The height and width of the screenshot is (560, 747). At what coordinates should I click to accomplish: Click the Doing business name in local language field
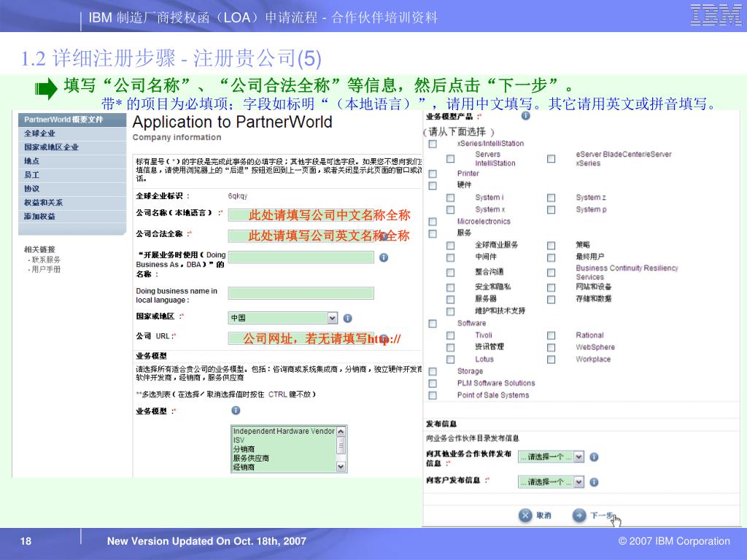coord(301,293)
